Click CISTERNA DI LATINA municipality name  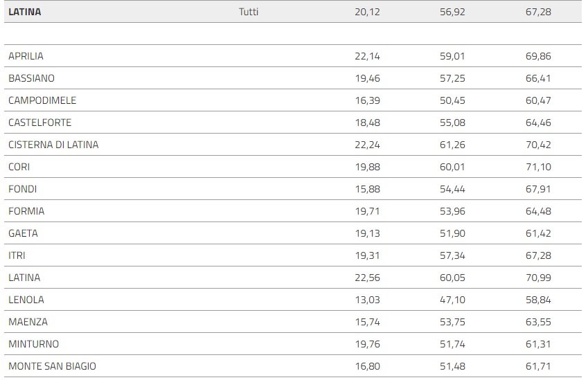pos(53,145)
